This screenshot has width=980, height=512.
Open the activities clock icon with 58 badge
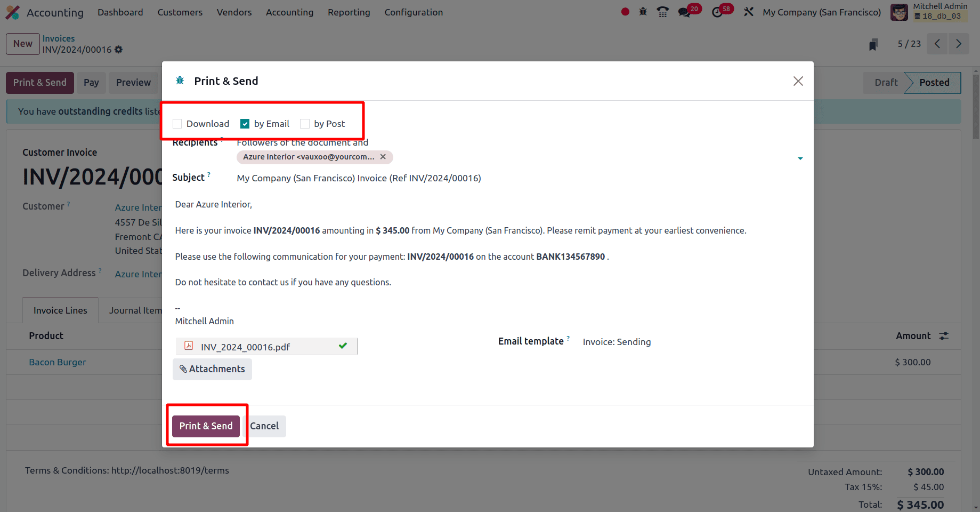[x=717, y=12]
